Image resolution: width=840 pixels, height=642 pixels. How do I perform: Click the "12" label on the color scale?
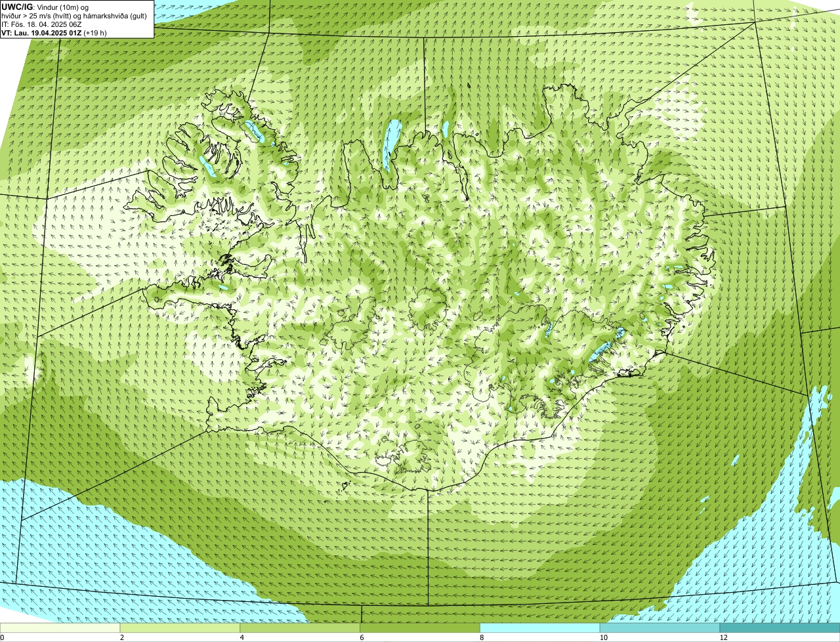coord(723,637)
